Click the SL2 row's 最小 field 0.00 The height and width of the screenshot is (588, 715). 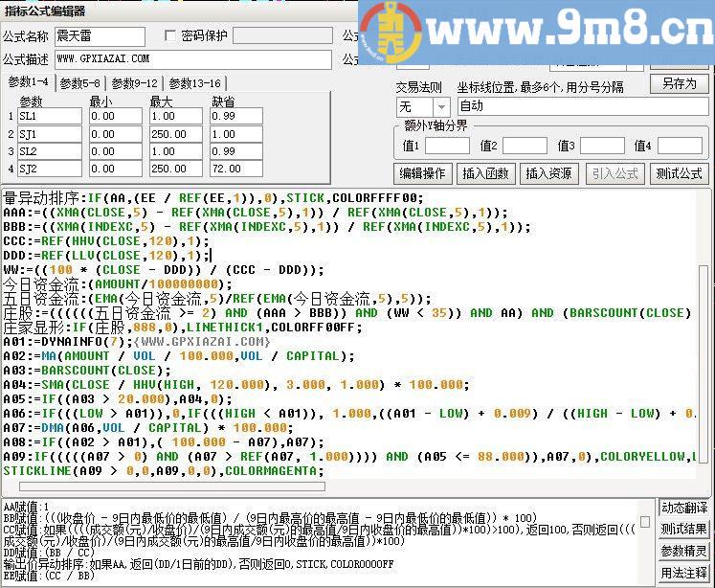click(x=116, y=151)
